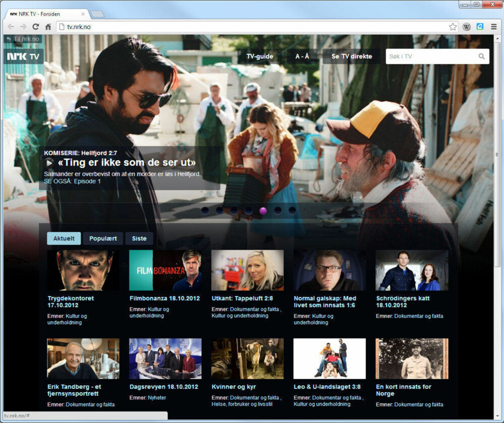Open Utkant: Tappeluft thumbnail

[247, 270]
